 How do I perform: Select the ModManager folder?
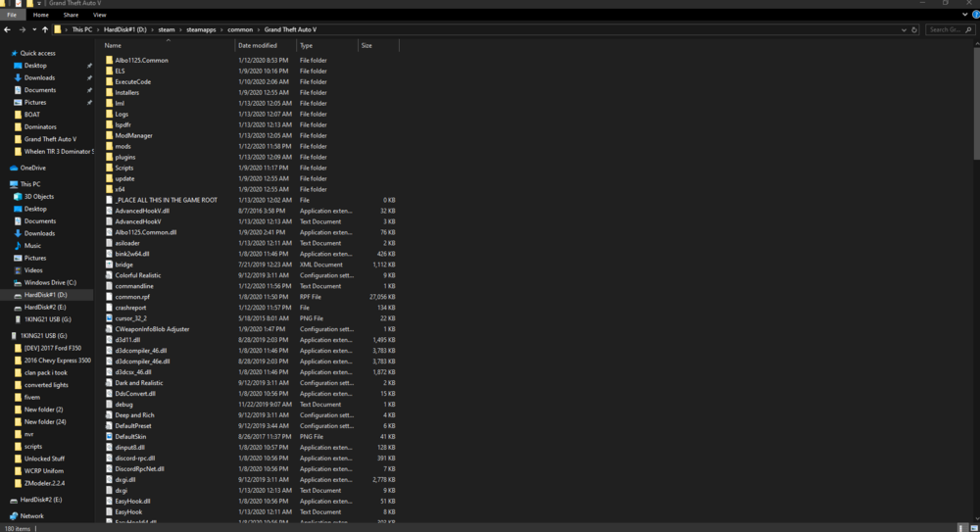[133, 135]
